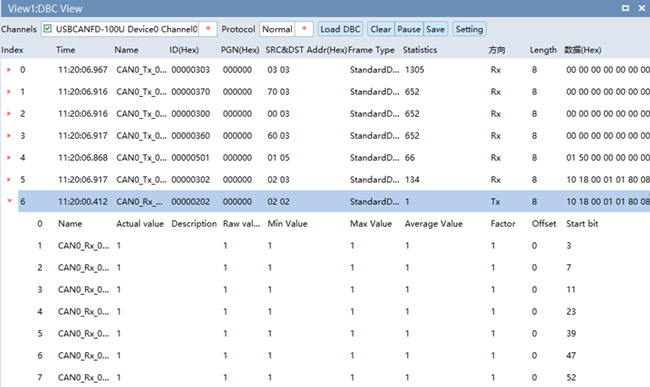Expand row 3 with ID 00000360
The width and height of the screenshot is (650, 387).
click(x=9, y=135)
